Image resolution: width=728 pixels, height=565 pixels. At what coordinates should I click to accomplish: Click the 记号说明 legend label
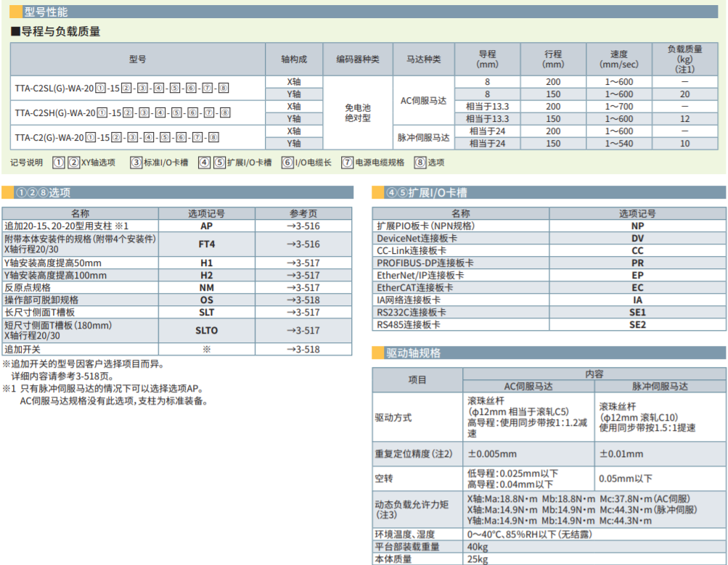(x=26, y=162)
